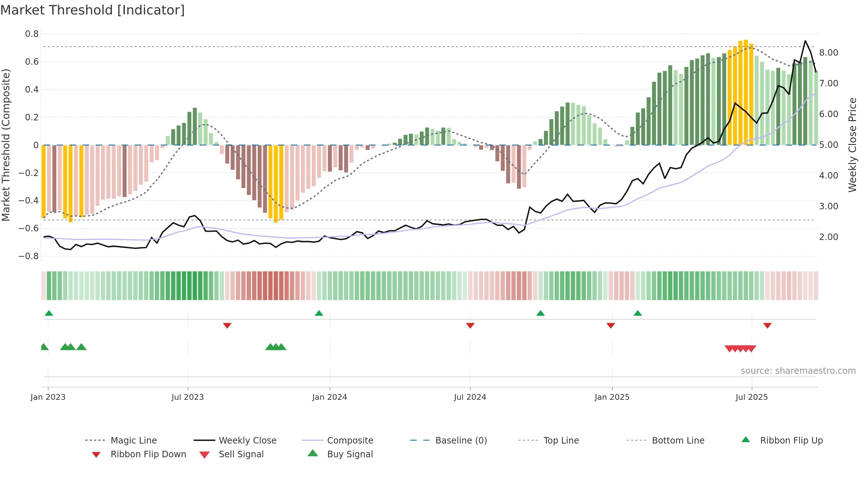Click the Jan 2024 x-axis label
This screenshot has height=488, width=868.
(330, 397)
